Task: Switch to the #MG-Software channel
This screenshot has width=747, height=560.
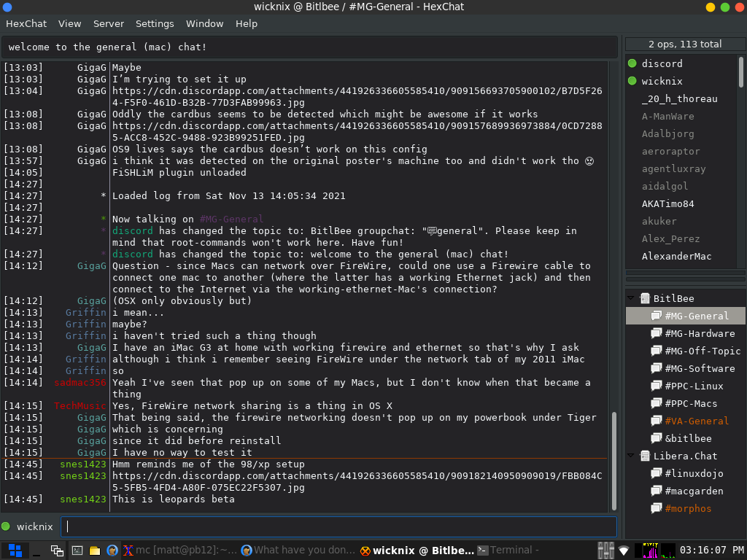Action: (x=700, y=369)
